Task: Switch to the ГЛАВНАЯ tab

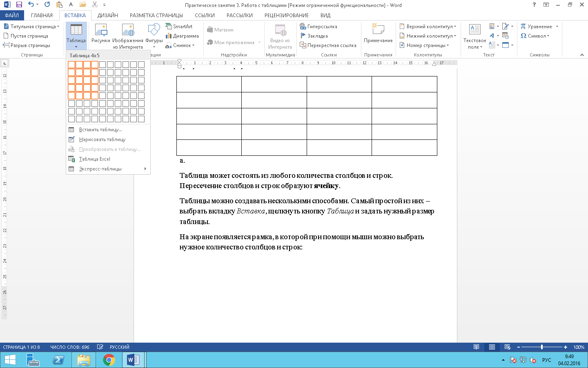Action: (x=42, y=15)
